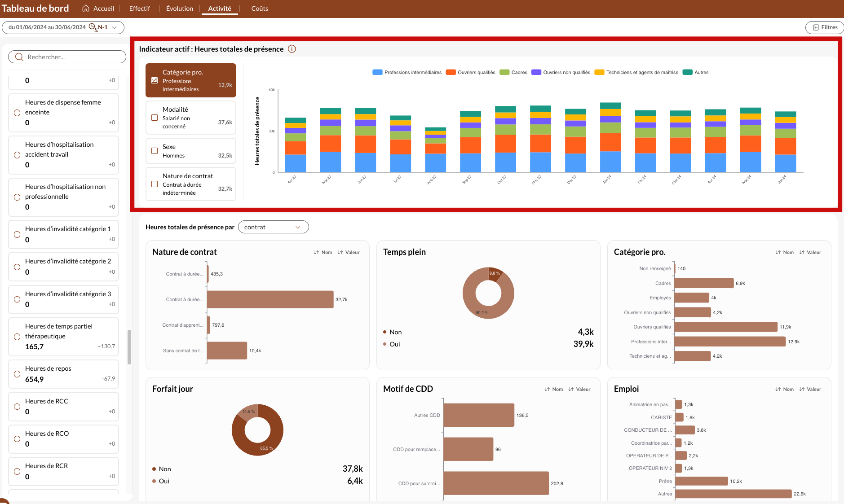Viewport: 844px width, 504px height.
Task: Click the Aoû 23 stacked bar
Action: click(435, 150)
